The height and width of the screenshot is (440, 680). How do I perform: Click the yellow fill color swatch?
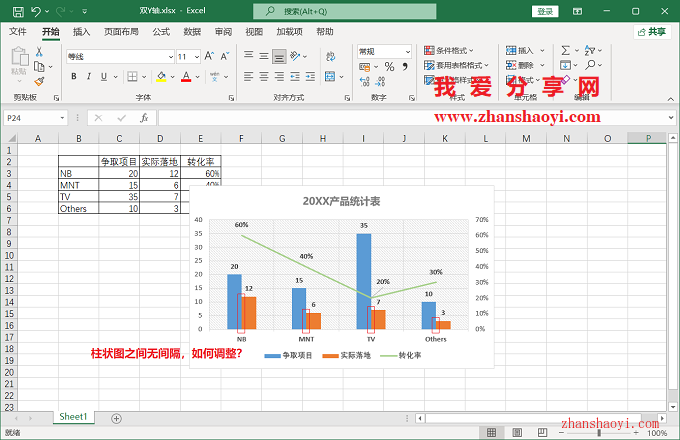[161, 77]
